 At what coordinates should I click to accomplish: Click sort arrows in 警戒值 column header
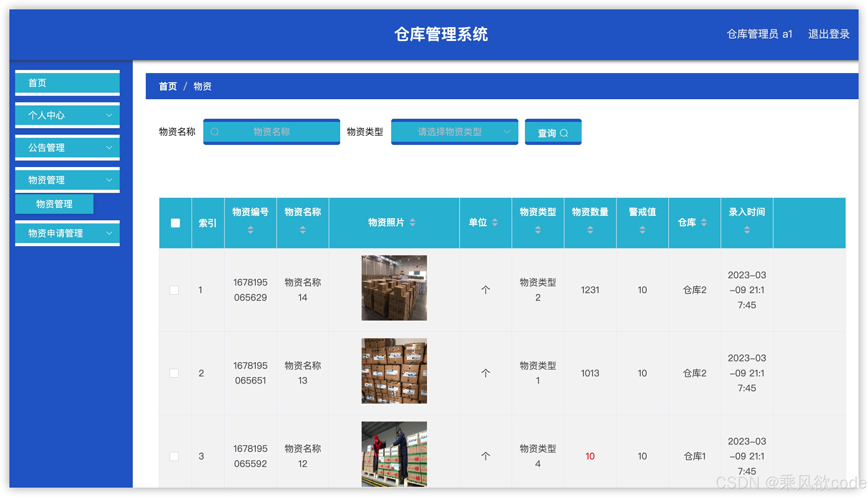(x=642, y=230)
